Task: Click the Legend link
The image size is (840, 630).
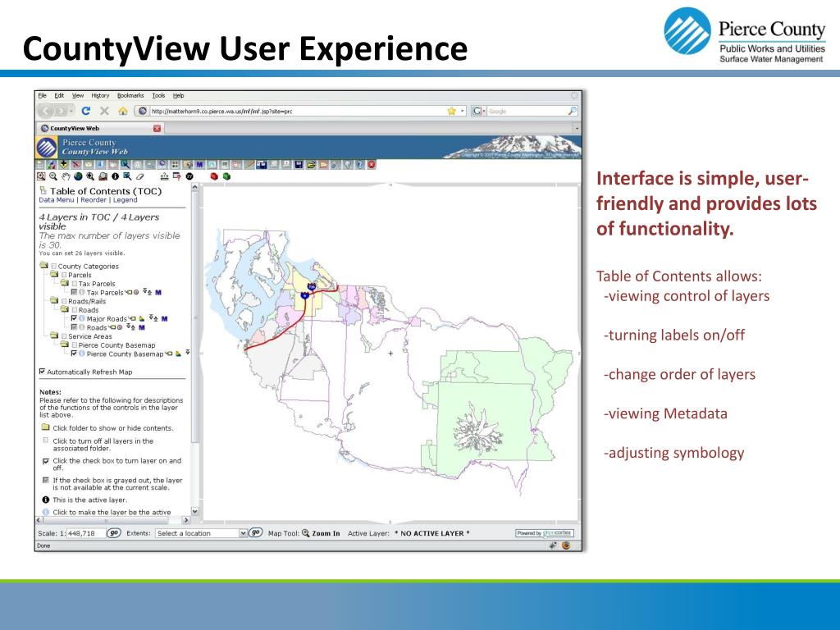Action: (x=125, y=200)
